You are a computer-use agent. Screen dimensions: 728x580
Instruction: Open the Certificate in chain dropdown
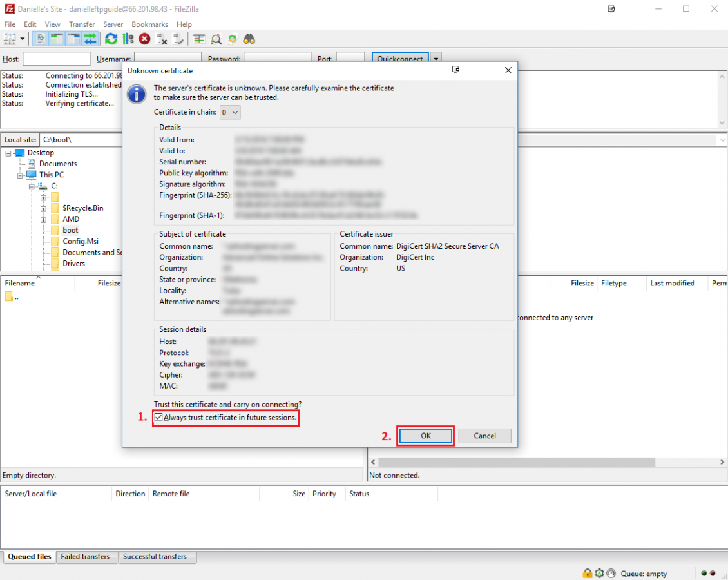[x=230, y=112]
